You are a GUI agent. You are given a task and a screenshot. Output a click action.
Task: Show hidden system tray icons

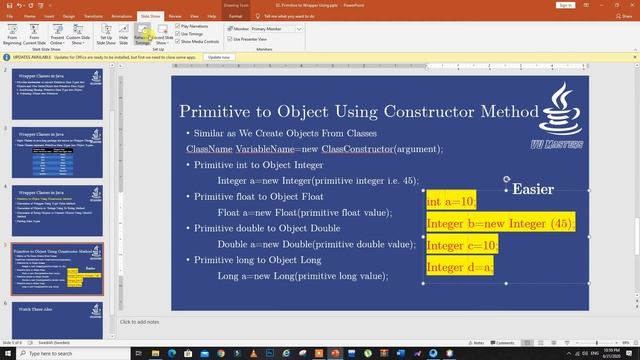pyautogui.click(x=569, y=353)
